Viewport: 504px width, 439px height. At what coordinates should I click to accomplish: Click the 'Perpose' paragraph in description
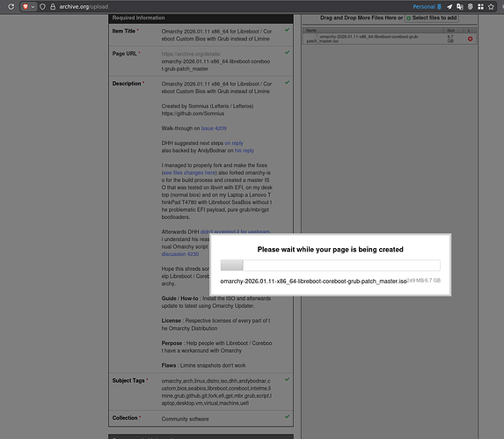click(x=216, y=347)
